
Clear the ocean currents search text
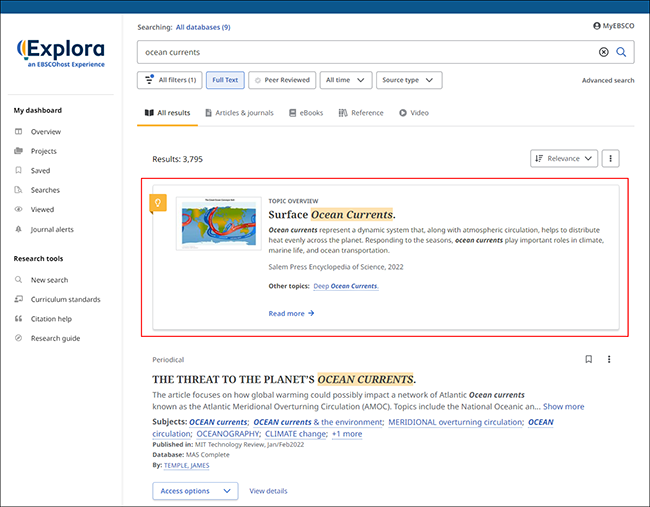click(604, 52)
